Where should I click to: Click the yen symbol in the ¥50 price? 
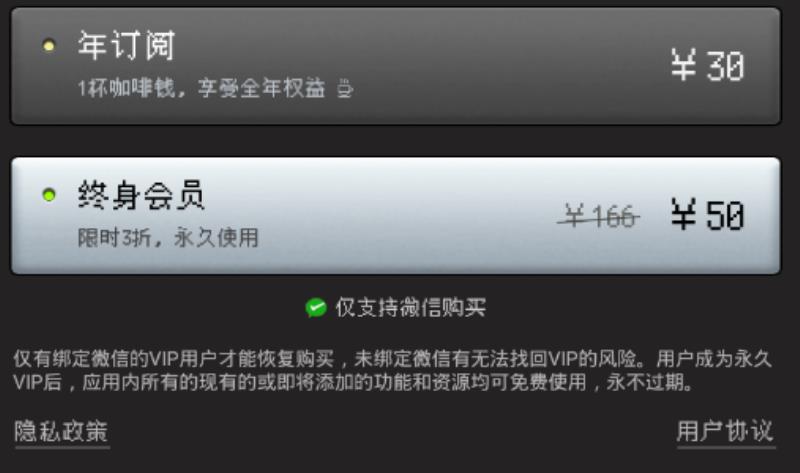pyautogui.click(x=684, y=214)
